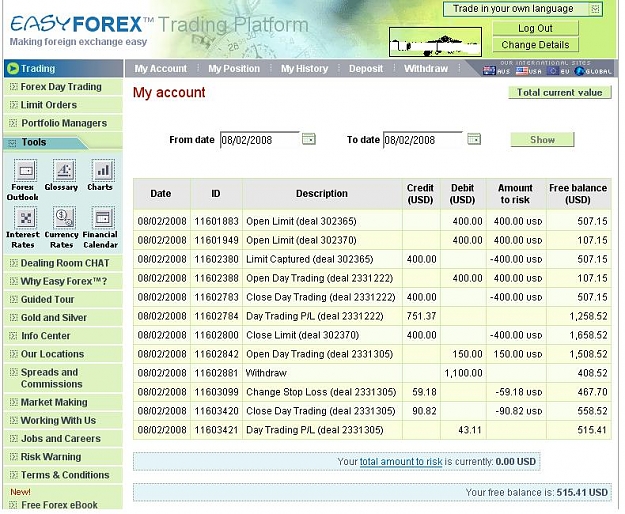Viewport: 625px width, 514px height.
Task: Open Terms & Conditions link
Action: [x=65, y=475]
